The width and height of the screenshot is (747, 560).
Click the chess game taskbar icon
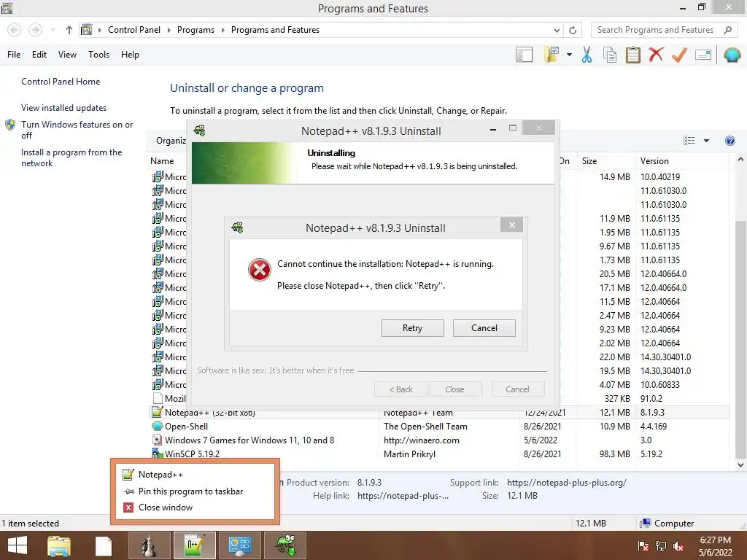[149, 545]
